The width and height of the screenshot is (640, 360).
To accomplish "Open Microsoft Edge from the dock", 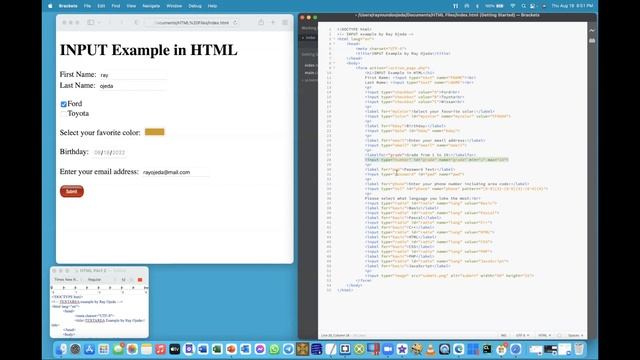I will (x=459, y=349).
